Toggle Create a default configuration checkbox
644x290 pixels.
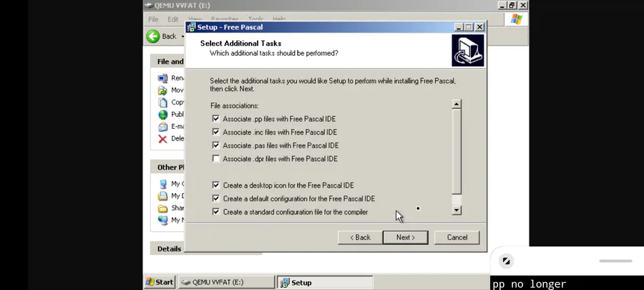click(x=216, y=198)
